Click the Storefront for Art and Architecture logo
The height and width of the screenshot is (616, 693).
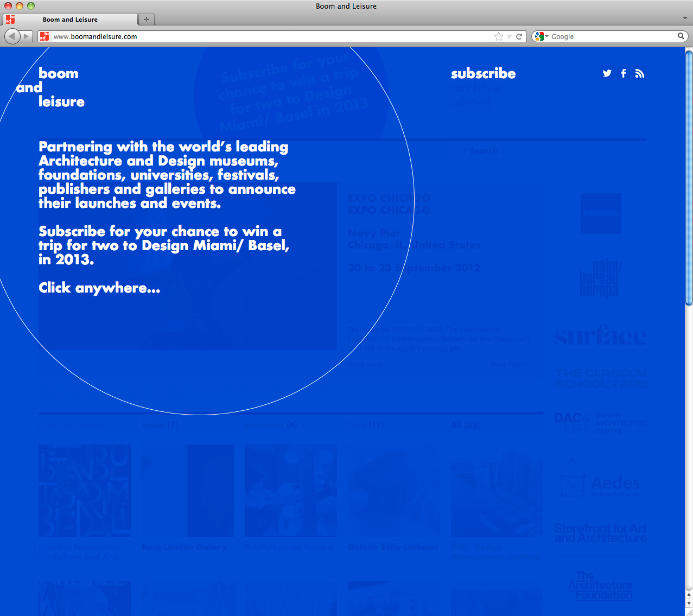(x=601, y=533)
